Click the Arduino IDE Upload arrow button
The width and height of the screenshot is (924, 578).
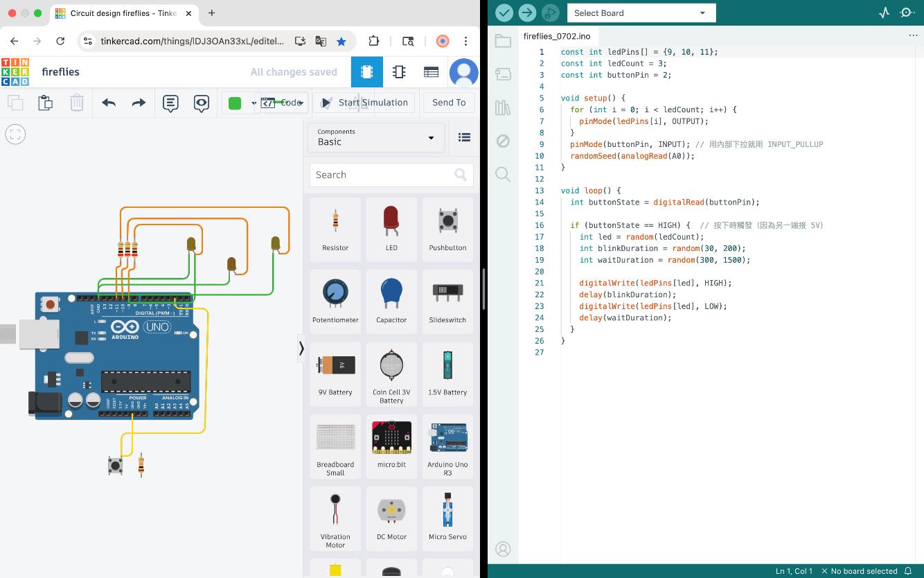point(527,12)
